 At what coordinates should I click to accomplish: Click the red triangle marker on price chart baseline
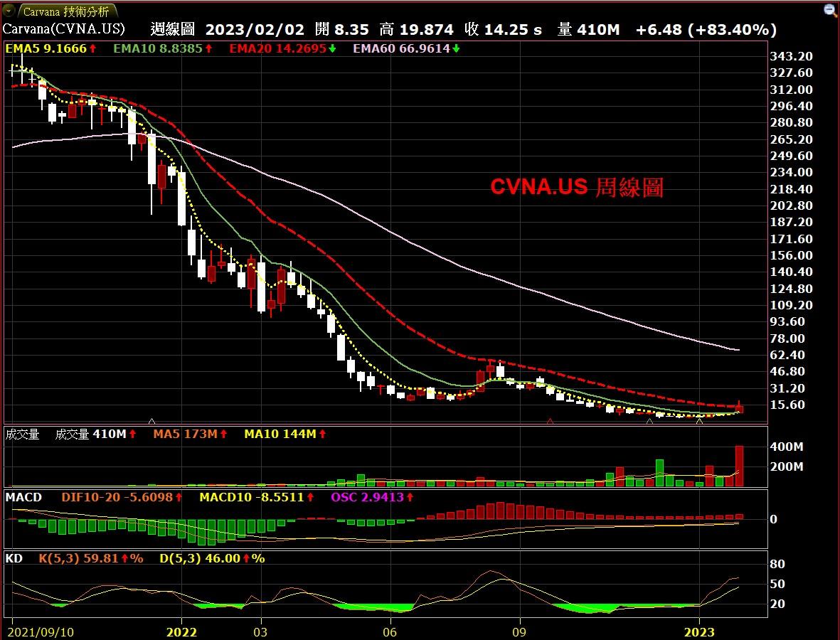coord(551,422)
